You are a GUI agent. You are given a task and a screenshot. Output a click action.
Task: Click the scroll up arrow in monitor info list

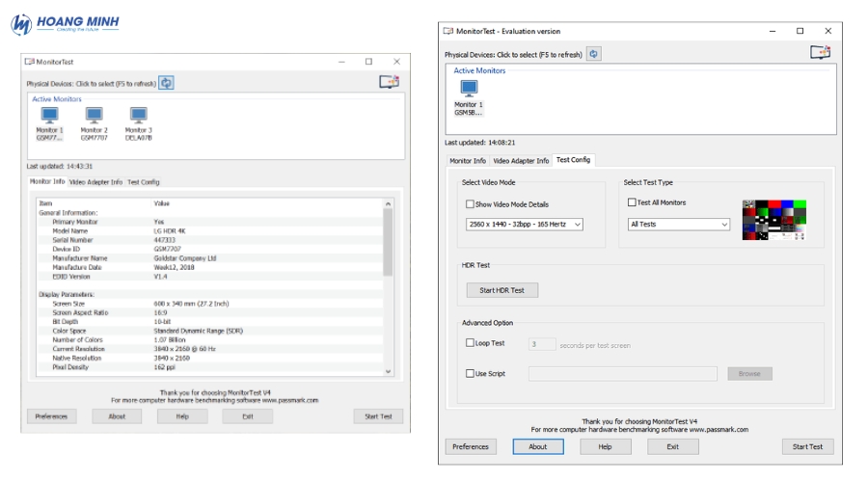pos(388,203)
